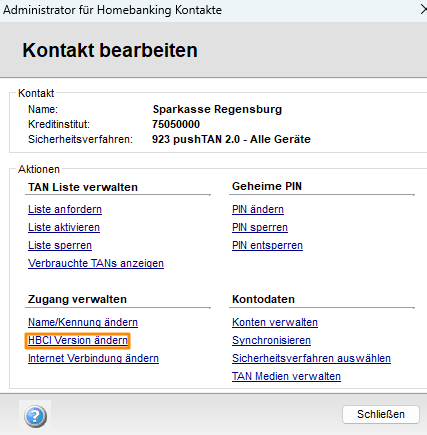Image resolution: width=427 pixels, height=435 pixels.
Task: Click the Kontodaten heading
Action: tap(263, 299)
